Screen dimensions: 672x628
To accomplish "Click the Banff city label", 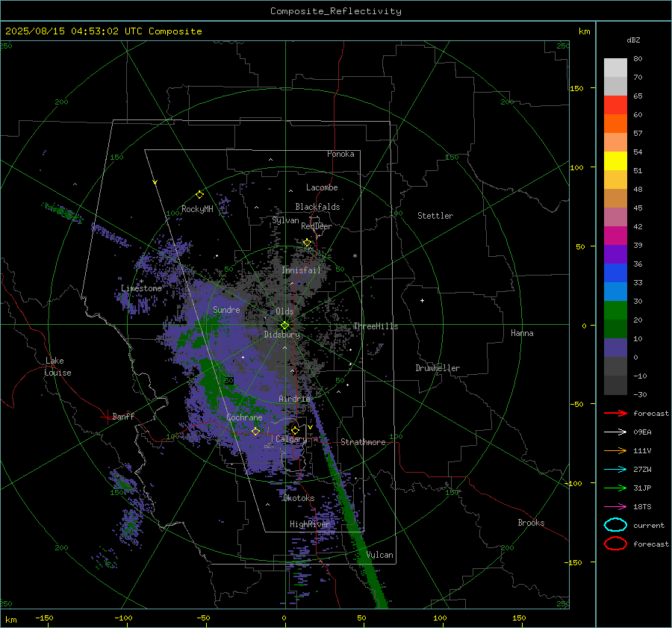I will (x=123, y=417).
